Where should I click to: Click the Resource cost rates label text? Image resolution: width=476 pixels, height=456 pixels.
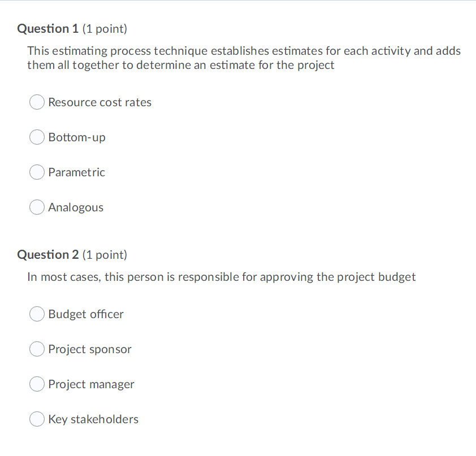[100, 102]
